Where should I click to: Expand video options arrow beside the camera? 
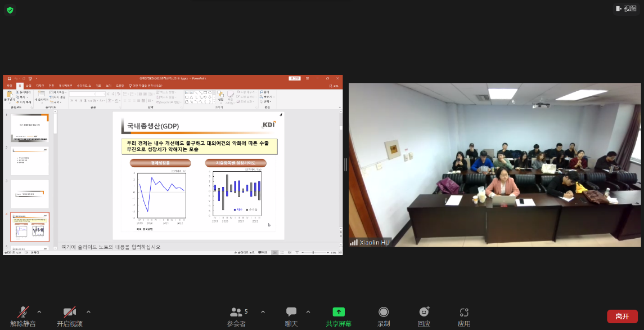coord(88,311)
